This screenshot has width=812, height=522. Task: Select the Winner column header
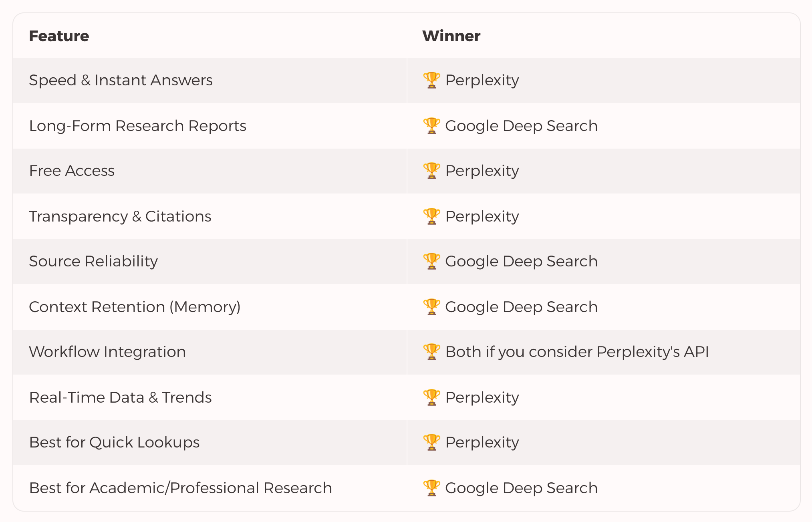pos(451,36)
